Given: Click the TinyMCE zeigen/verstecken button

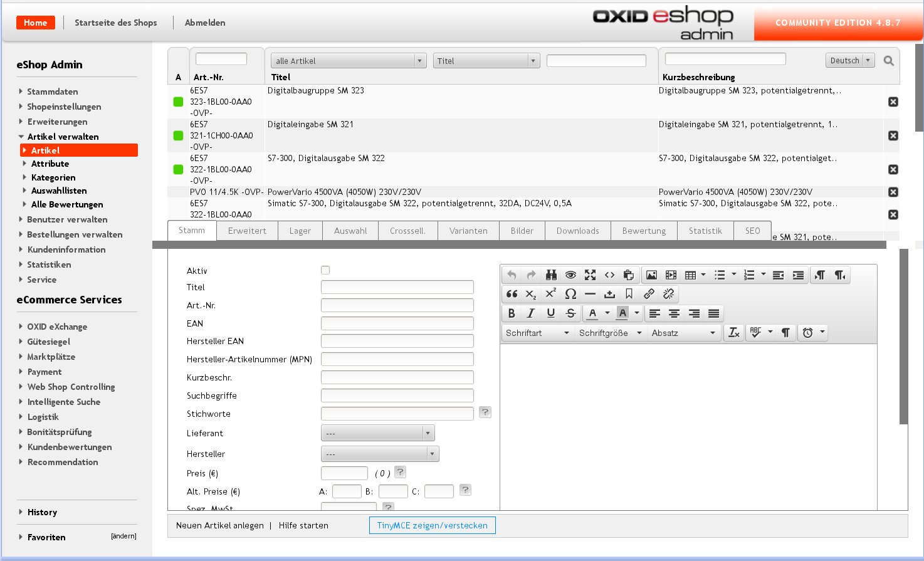Looking at the screenshot, I should [x=432, y=525].
